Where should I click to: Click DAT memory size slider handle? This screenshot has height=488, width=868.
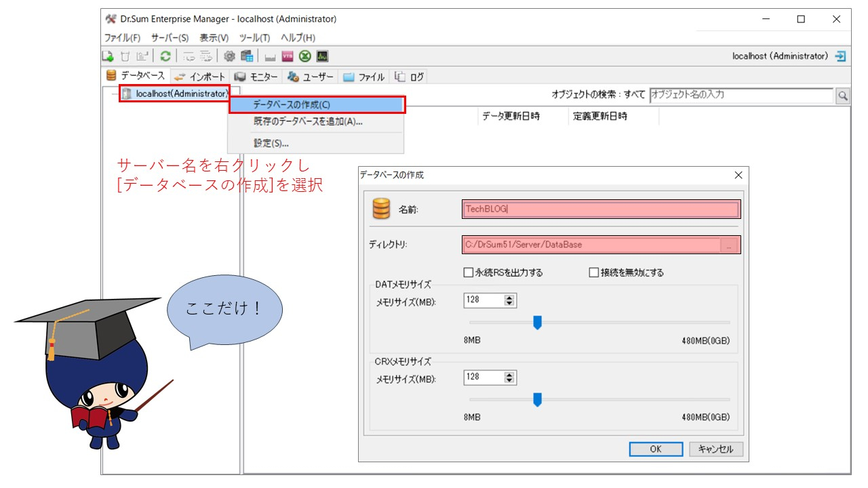tap(538, 323)
